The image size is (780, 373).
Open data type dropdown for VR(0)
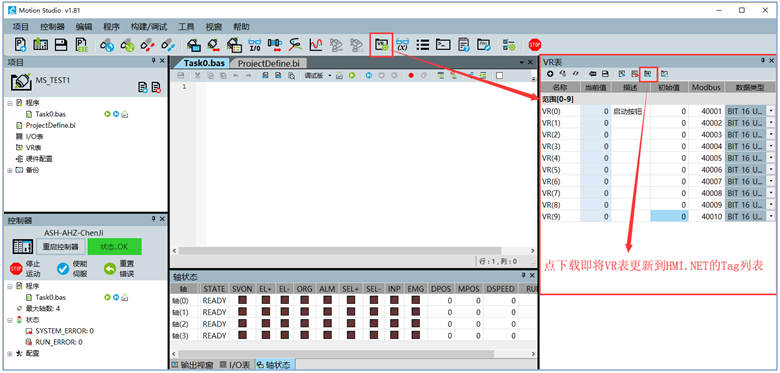(771, 111)
